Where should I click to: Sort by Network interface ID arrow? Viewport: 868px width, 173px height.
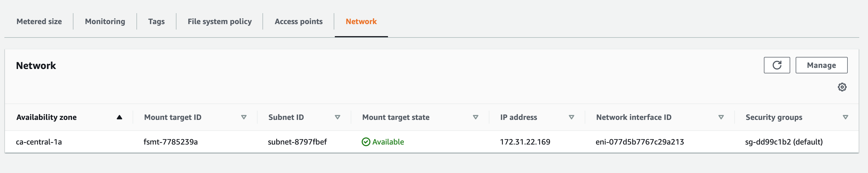(x=721, y=117)
